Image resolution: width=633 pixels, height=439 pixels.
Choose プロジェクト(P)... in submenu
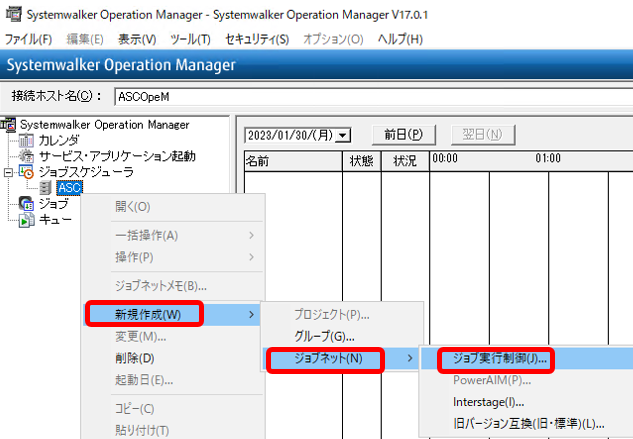(x=342, y=314)
